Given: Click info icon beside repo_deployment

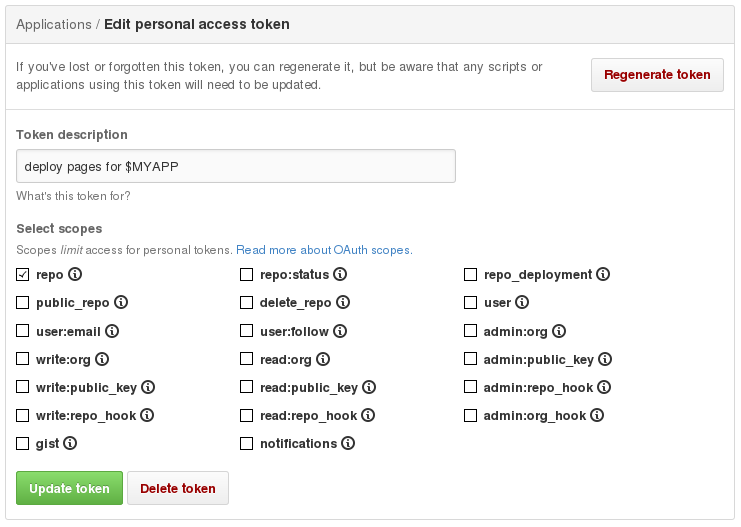Looking at the screenshot, I should 603,274.
